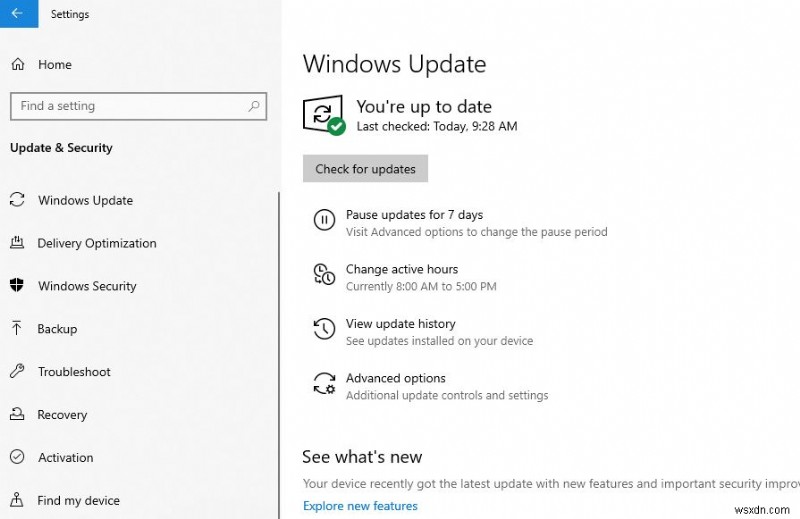Click the Troubleshoot wrench icon
800x519 pixels.
[x=17, y=371]
